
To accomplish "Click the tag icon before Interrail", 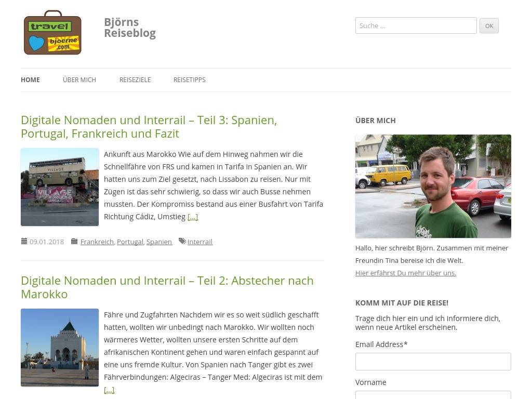I will coord(182,241).
